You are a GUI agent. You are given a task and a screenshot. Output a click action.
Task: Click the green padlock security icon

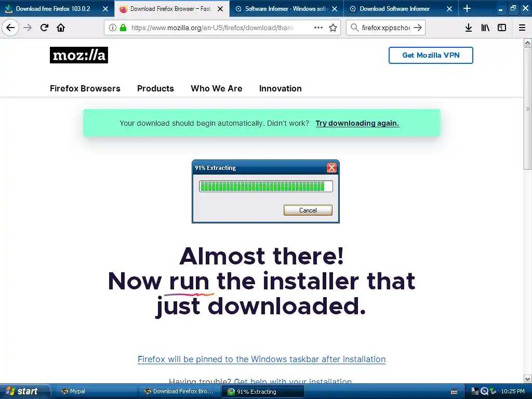tap(123, 28)
